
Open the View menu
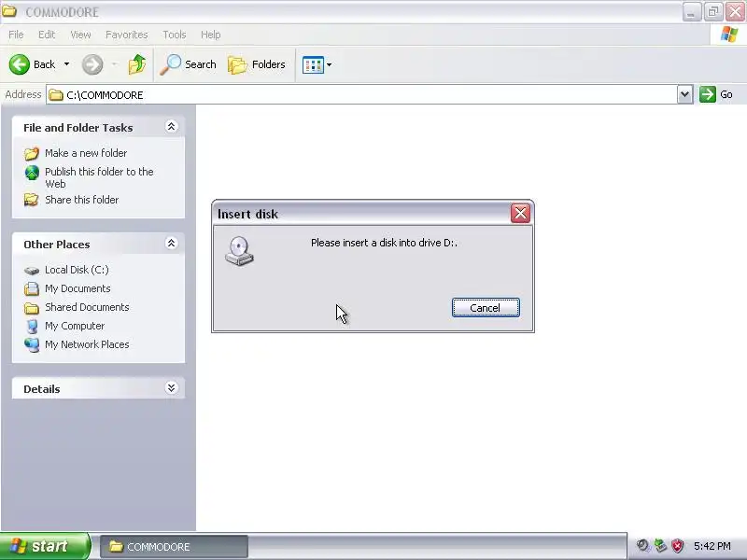coord(80,35)
